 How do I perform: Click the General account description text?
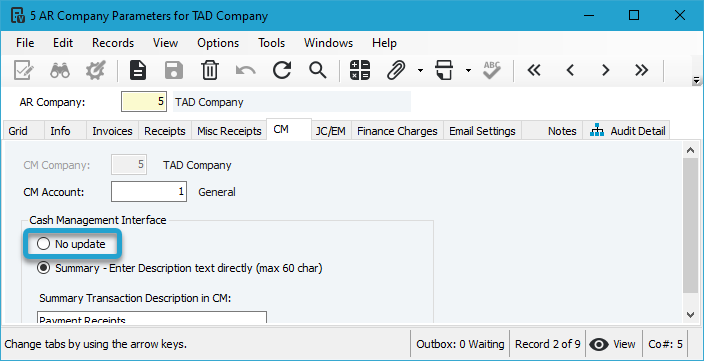pos(217,192)
